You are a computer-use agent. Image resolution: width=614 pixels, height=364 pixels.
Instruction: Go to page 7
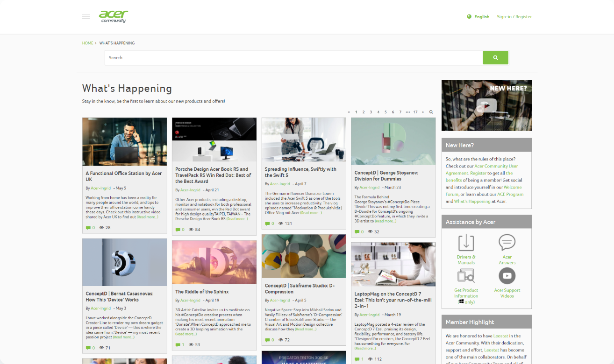pos(400,112)
